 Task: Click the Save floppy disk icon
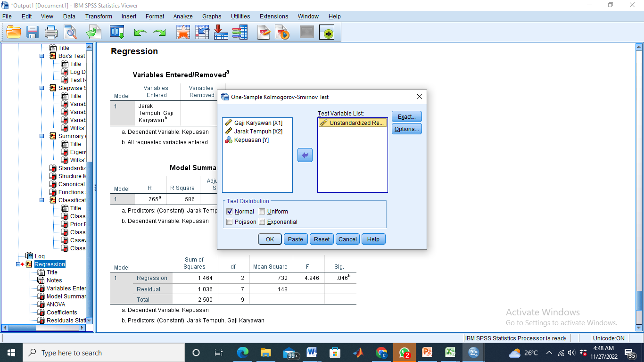[x=33, y=33]
